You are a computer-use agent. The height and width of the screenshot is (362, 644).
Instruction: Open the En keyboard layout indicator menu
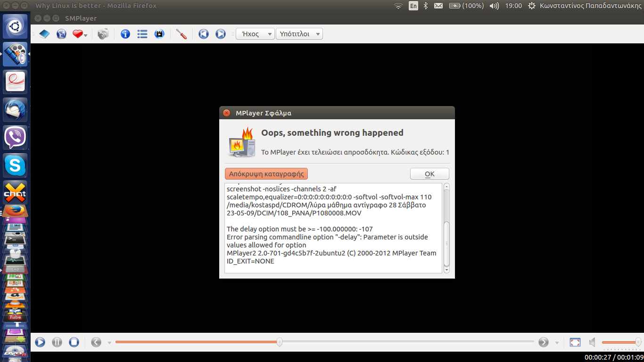[x=413, y=6]
